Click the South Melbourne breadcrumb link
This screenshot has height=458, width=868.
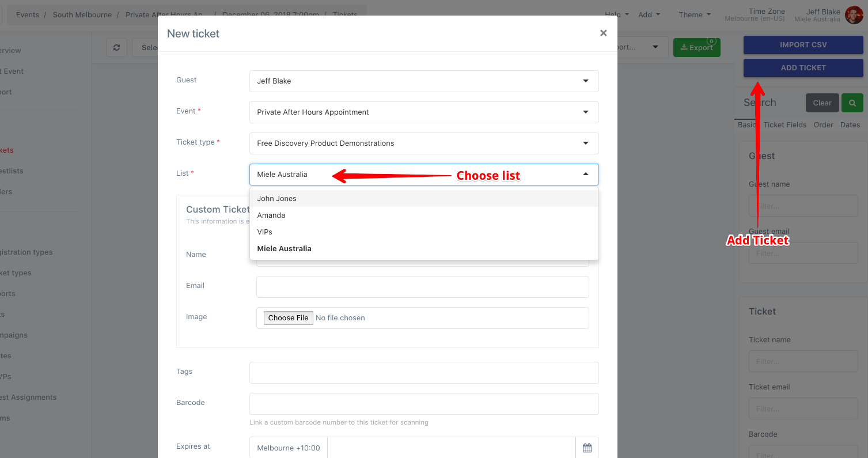pos(82,14)
